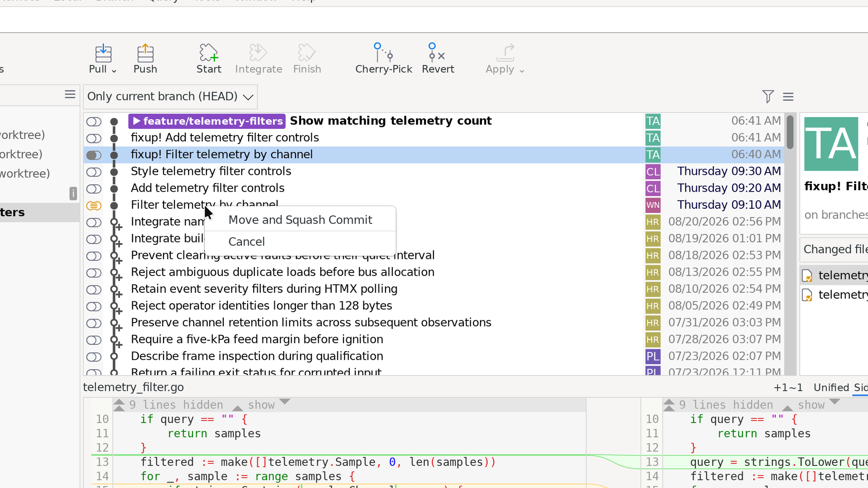Toggle the marker on fixup! Filter telemetry by channel
This screenshot has width=868, height=488.
tap(94, 155)
